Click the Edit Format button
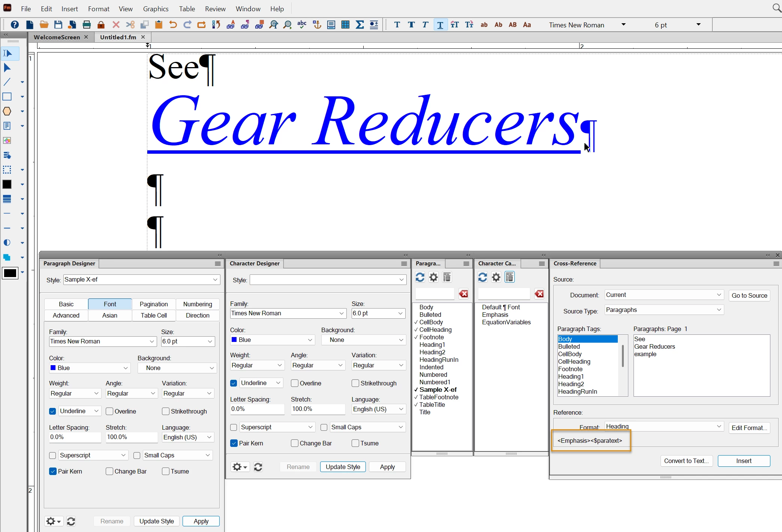Image resolution: width=782 pixels, height=532 pixels. pyautogui.click(x=749, y=428)
